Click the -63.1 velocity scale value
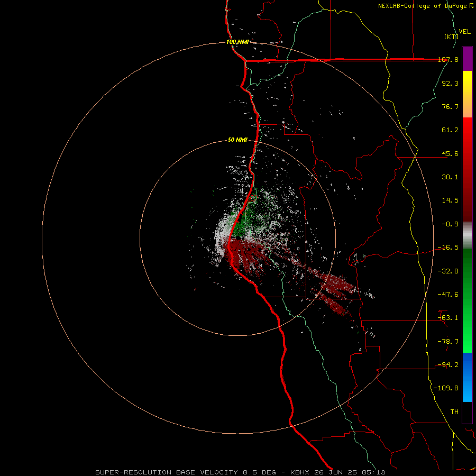This screenshot has width=476, height=476. [x=448, y=318]
